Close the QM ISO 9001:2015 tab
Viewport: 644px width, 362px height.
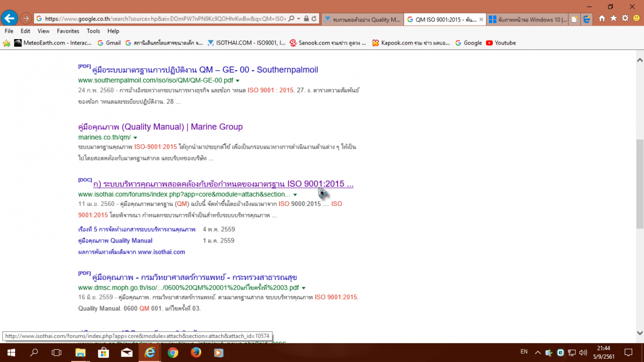[481, 19]
